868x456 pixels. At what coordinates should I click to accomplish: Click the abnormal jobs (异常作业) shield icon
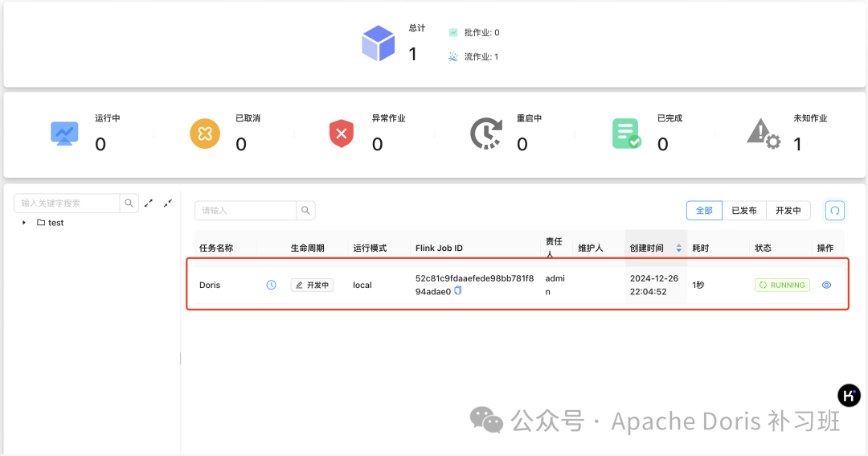coord(342,134)
